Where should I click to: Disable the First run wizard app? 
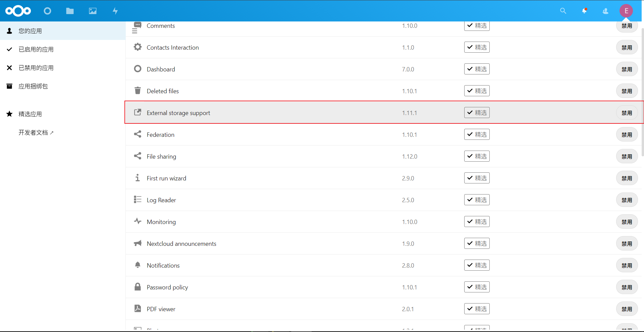[x=627, y=178]
